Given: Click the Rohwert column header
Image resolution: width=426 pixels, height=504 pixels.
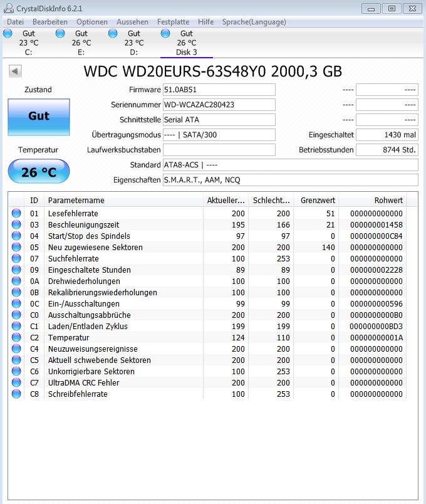Looking at the screenshot, I should (373, 200).
